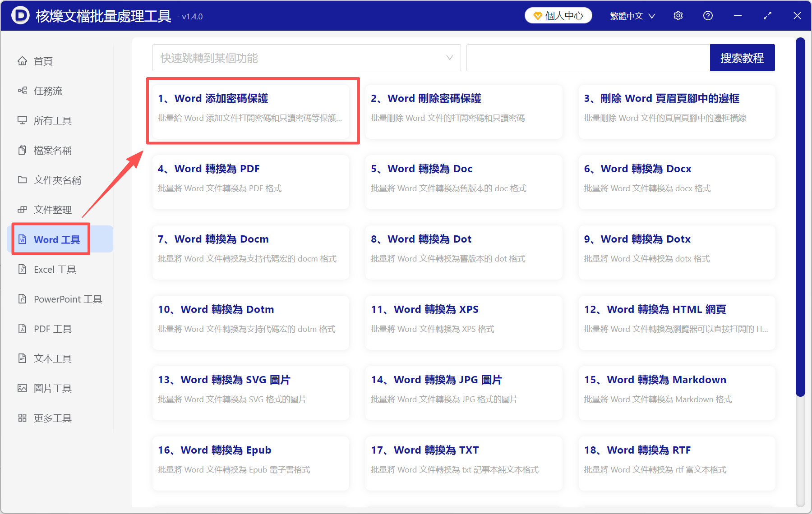Open the PowerPoint 工具 section

[x=67, y=299]
